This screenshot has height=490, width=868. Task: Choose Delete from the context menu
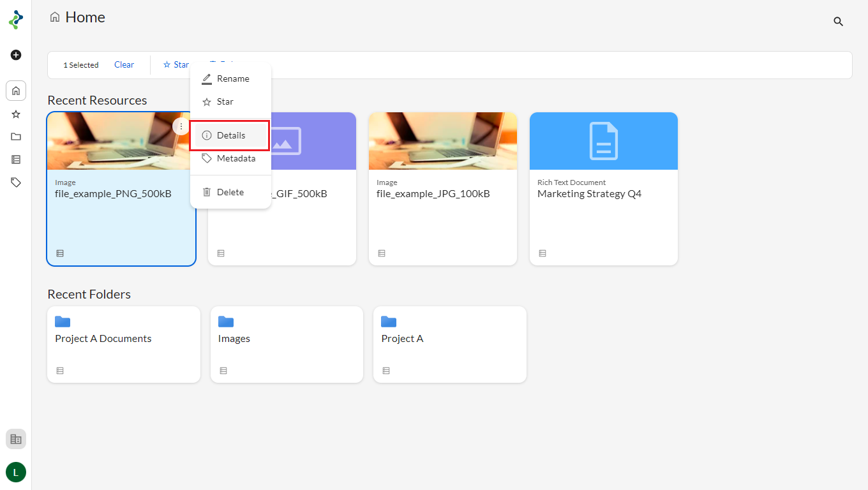(230, 192)
